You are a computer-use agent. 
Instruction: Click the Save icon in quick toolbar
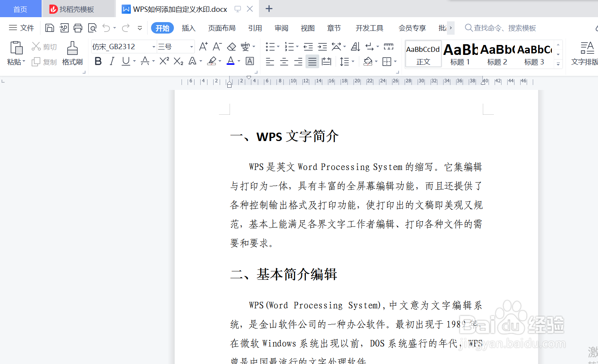(x=50, y=28)
